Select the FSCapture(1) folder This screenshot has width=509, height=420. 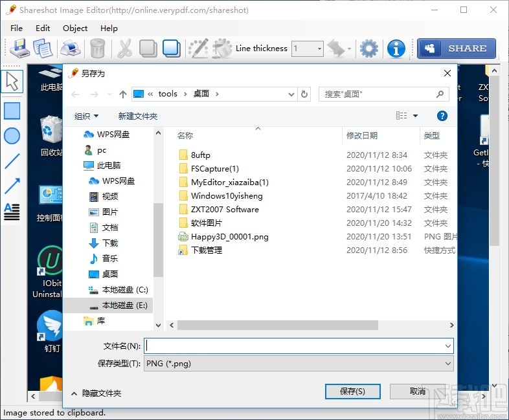[x=209, y=169]
